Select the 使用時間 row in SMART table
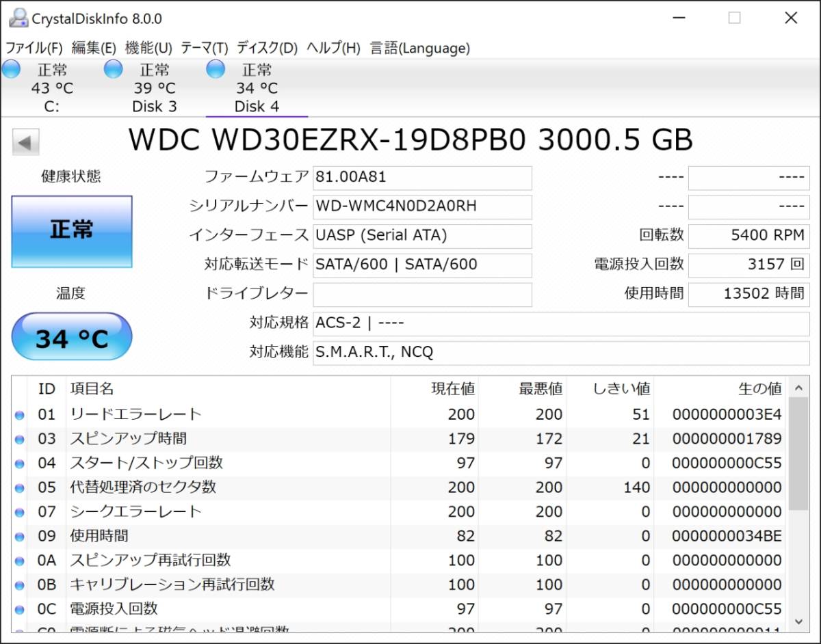The width and height of the screenshot is (821, 644). (x=400, y=537)
